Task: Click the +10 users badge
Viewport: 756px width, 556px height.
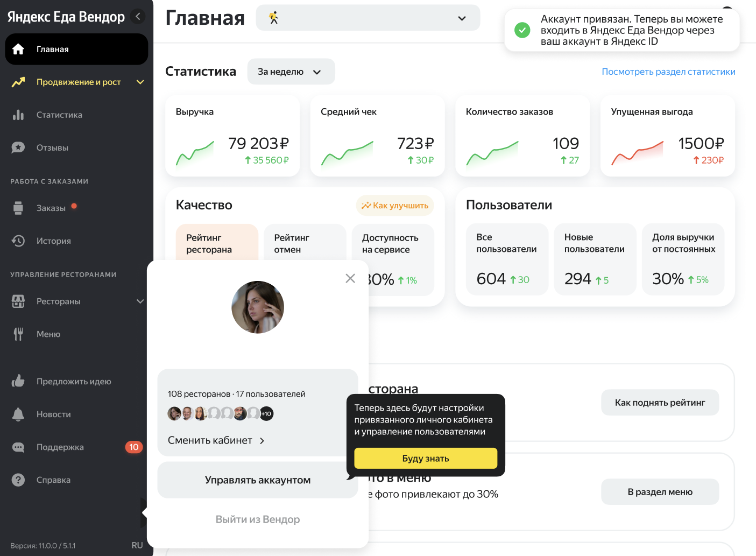Action: pyautogui.click(x=266, y=413)
